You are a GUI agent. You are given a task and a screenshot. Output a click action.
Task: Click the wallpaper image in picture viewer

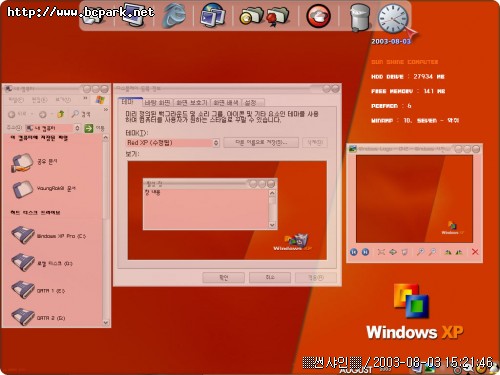point(414,199)
